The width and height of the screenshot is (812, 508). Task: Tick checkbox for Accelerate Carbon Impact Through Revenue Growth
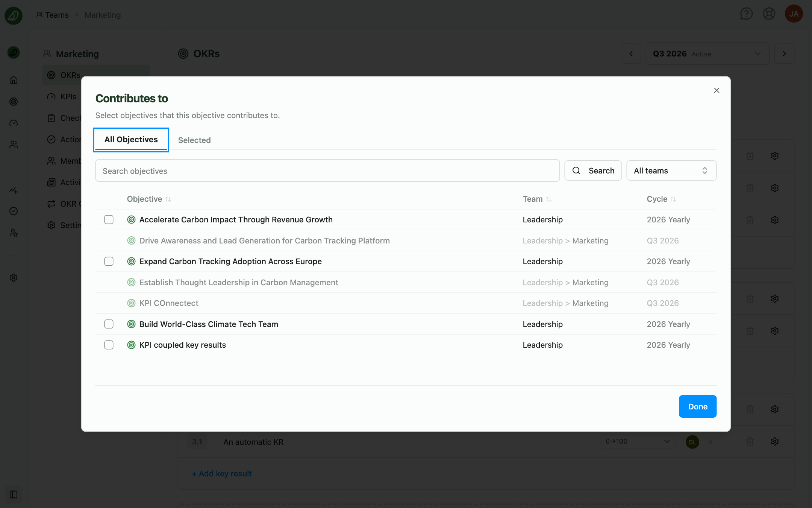(x=109, y=219)
